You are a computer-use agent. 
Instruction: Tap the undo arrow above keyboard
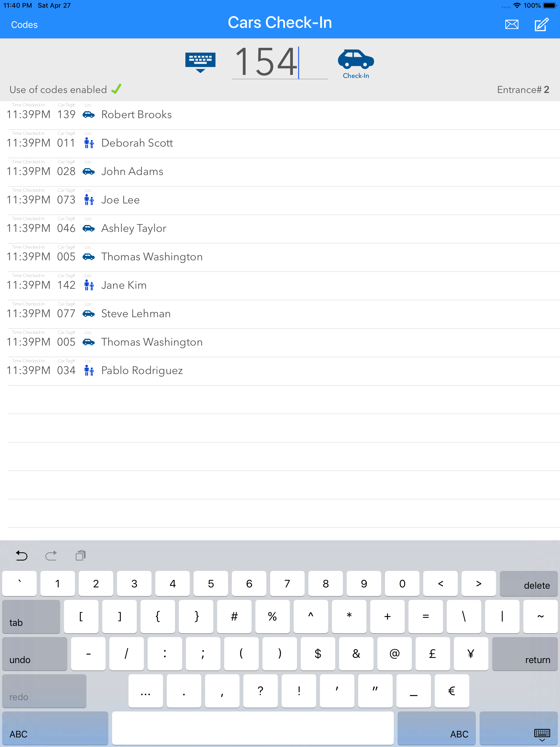click(22, 556)
